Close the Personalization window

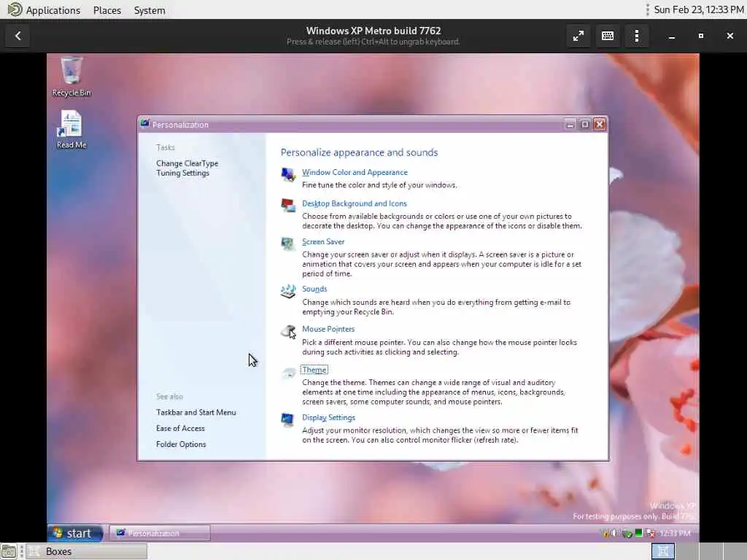coord(600,124)
